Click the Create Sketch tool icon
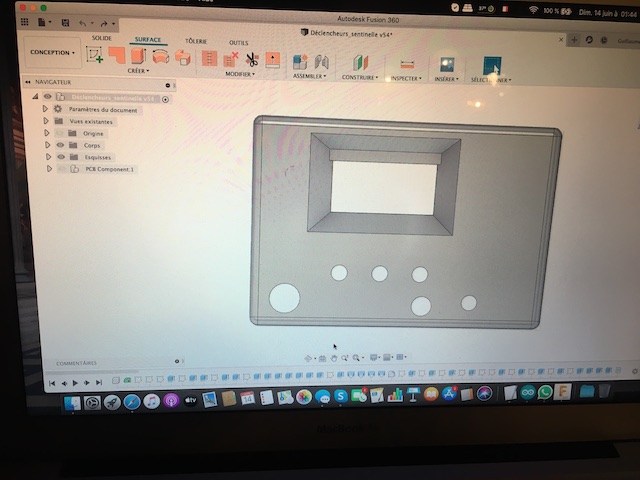This screenshot has width=640, height=480. click(95, 55)
